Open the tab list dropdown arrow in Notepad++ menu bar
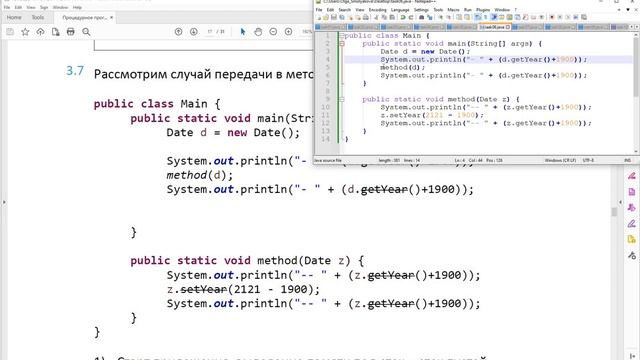 [x=628, y=10]
